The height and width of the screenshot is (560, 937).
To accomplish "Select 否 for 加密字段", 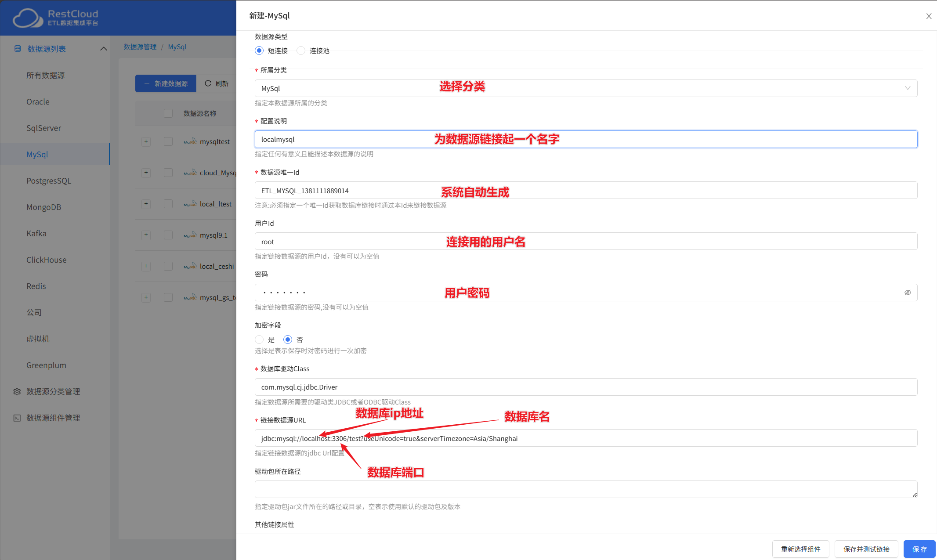I will pyautogui.click(x=288, y=340).
